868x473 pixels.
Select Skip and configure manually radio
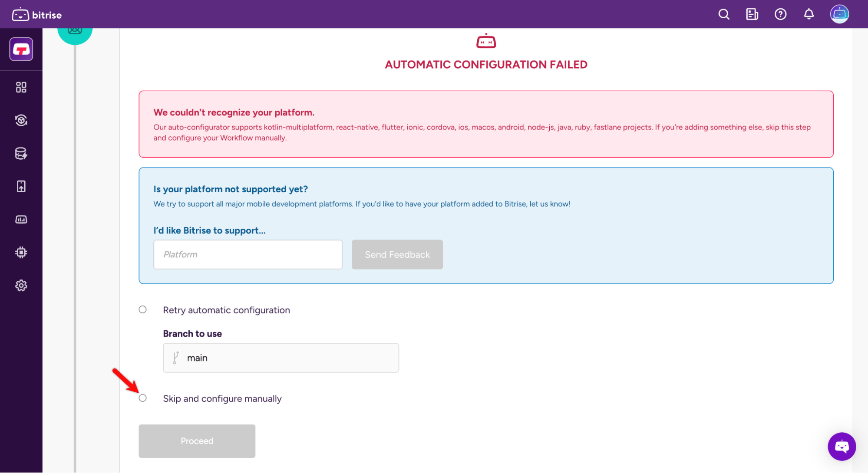click(x=142, y=398)
